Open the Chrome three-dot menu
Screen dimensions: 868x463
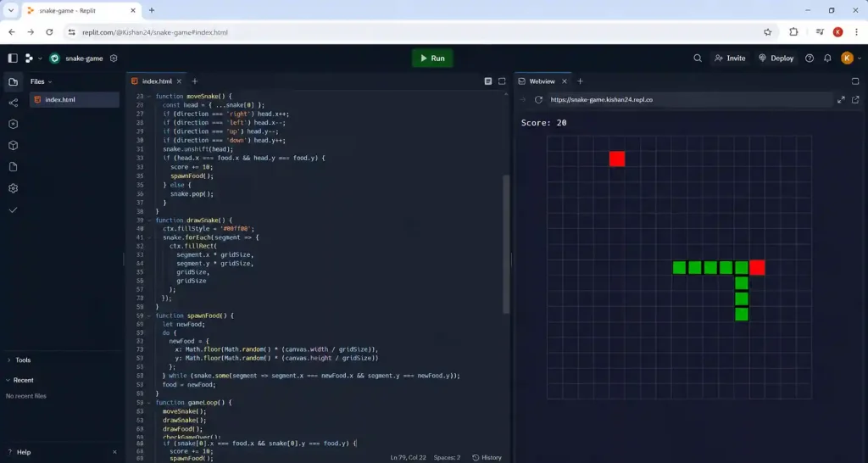856,32
